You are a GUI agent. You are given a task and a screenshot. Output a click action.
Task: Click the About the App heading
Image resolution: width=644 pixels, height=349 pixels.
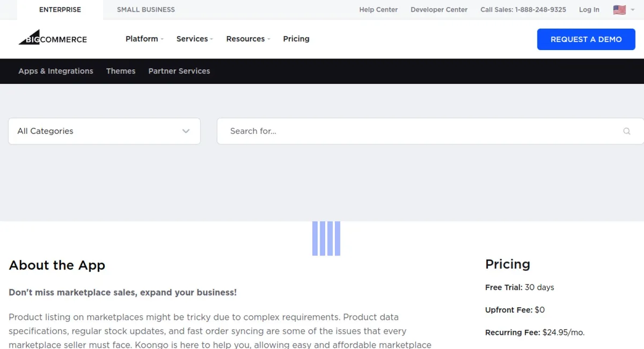[57, 265]
